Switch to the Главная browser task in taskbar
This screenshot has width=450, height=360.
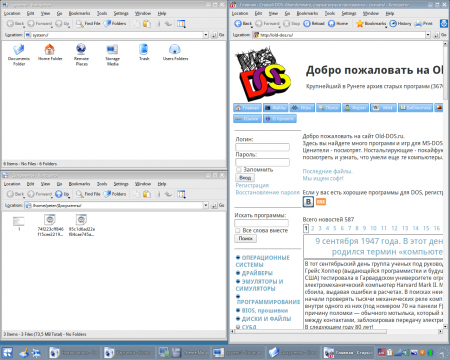(348, 353)
